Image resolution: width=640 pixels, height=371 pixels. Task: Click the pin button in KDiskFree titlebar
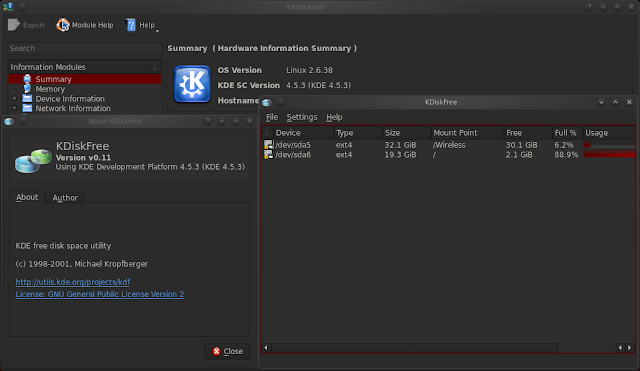click(x=281, y=102)
